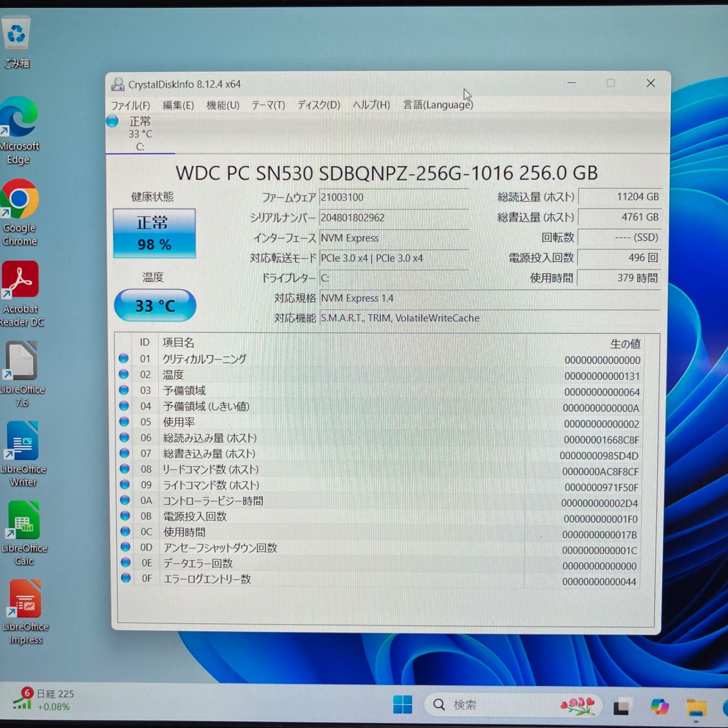Click the Windows Start button

click(x=403, y=705)
